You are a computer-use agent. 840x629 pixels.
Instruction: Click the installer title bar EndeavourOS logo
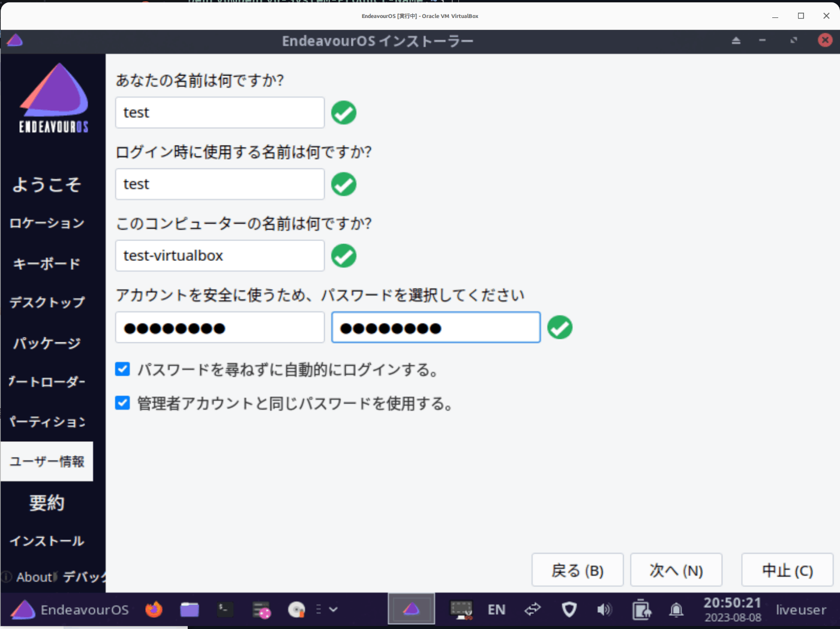tap(14, 40)
